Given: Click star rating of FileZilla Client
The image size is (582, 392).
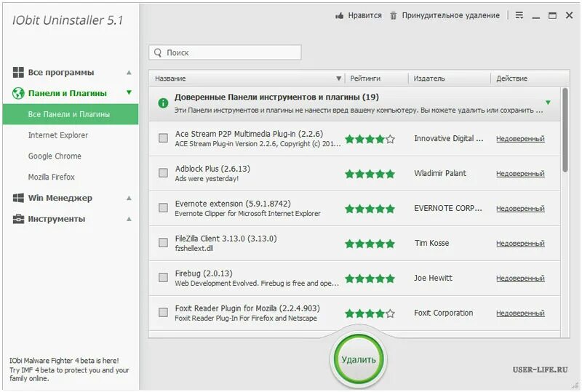Looking at the screenshot, I should coord(370,244).
